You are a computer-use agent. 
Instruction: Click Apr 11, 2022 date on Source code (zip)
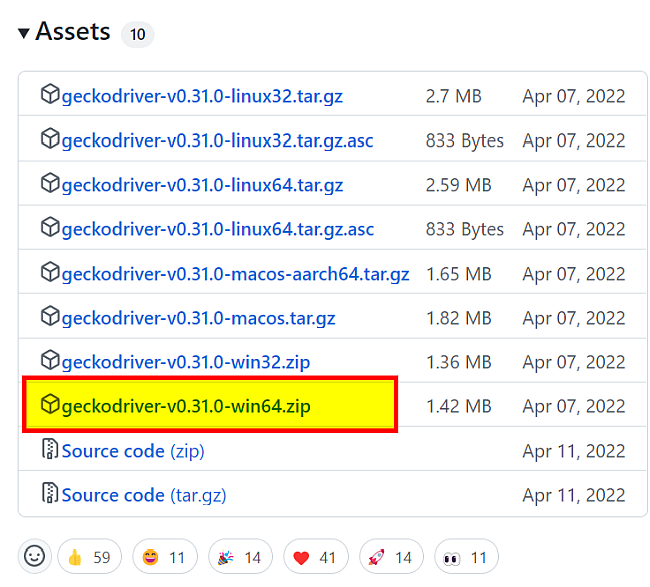574,451
